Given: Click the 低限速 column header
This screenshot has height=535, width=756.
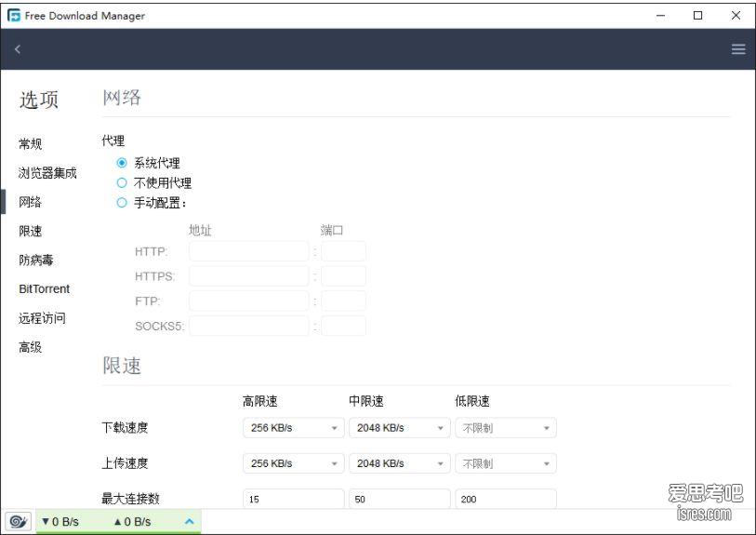Looking at the screenshot, I should coord(472,401).
